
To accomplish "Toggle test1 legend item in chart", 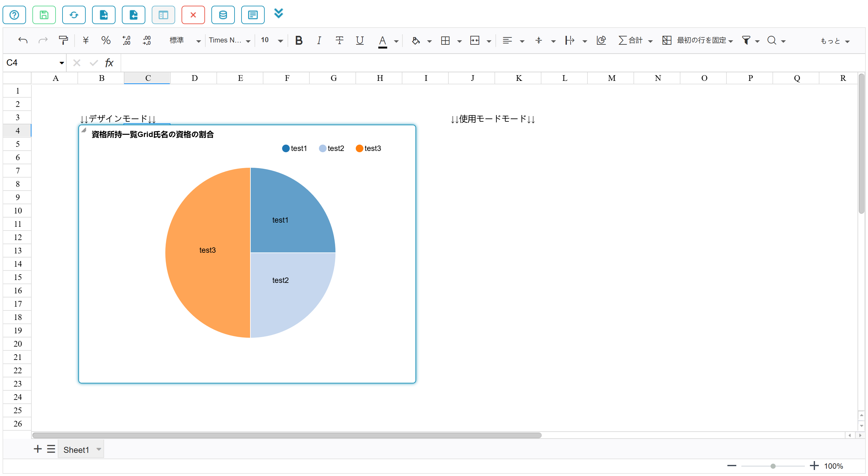I will [294, 148].
